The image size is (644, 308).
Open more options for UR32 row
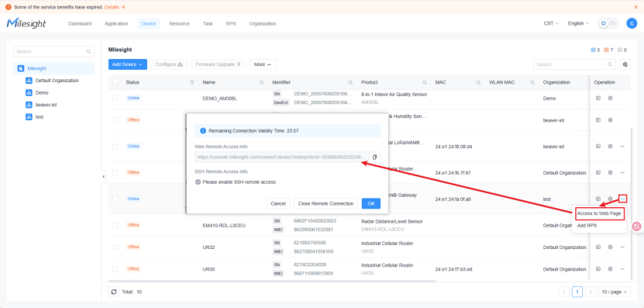(x=622, y=247)
